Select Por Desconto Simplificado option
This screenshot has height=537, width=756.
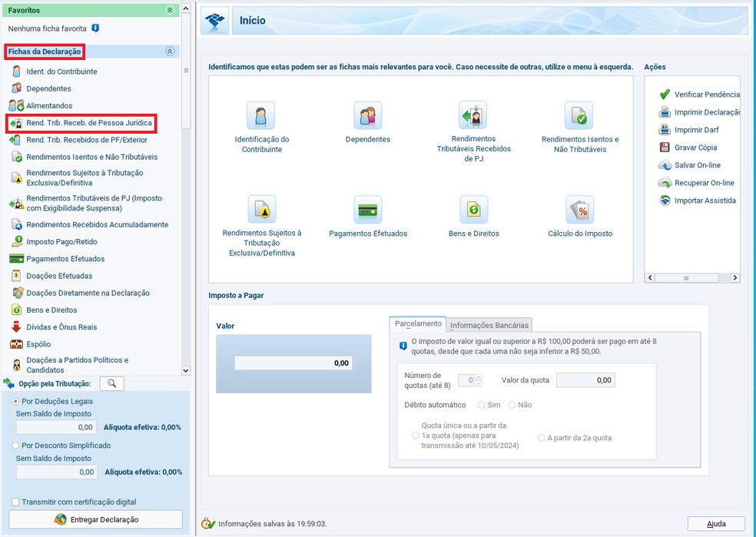(x=16, y=445)
